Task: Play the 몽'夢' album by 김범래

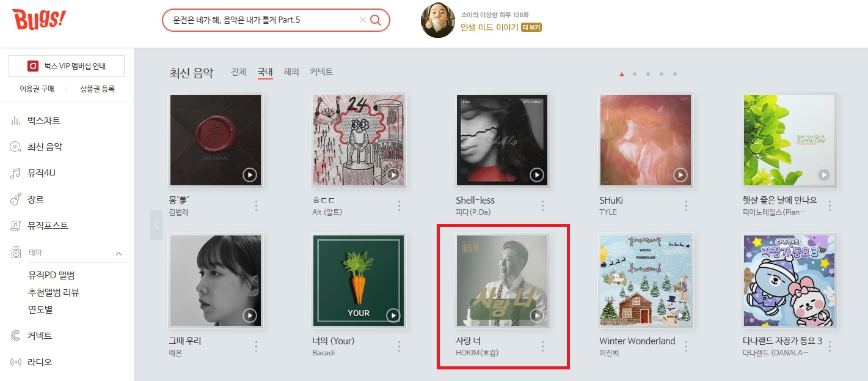Action: coord(250,175)
